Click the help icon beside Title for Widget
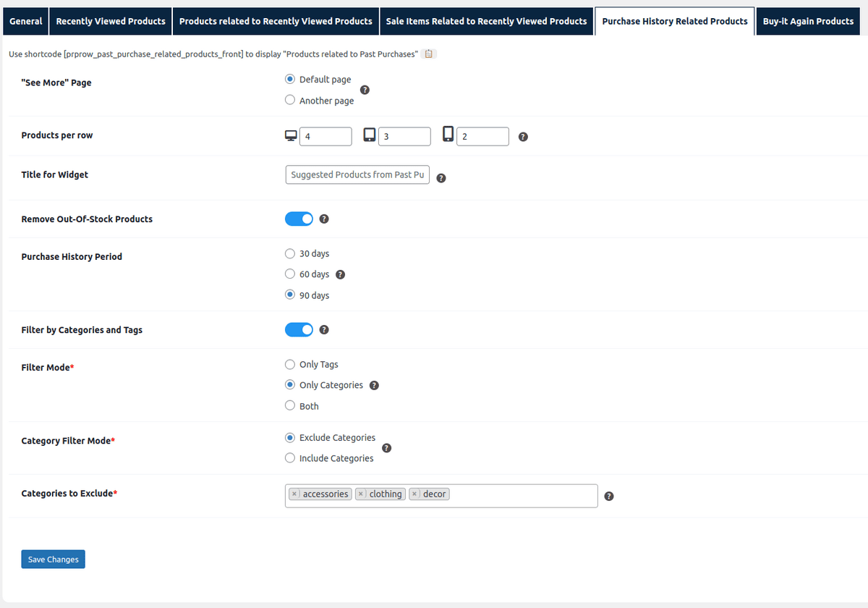The width and height of the screenshot is (868, 608). point(441,177)
